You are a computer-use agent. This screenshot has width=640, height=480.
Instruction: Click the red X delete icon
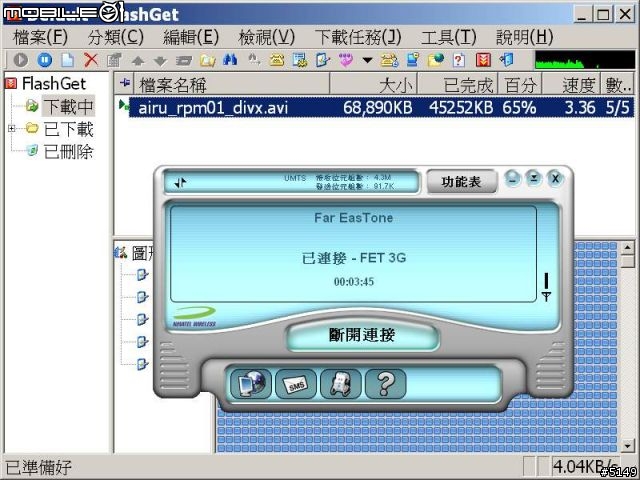91,60
